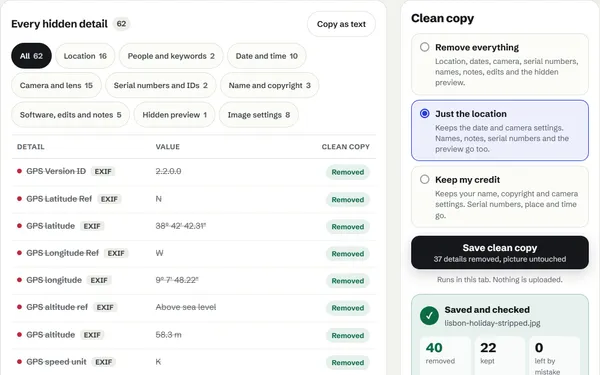Select the Remove everything radio option

tap(424, 47)
